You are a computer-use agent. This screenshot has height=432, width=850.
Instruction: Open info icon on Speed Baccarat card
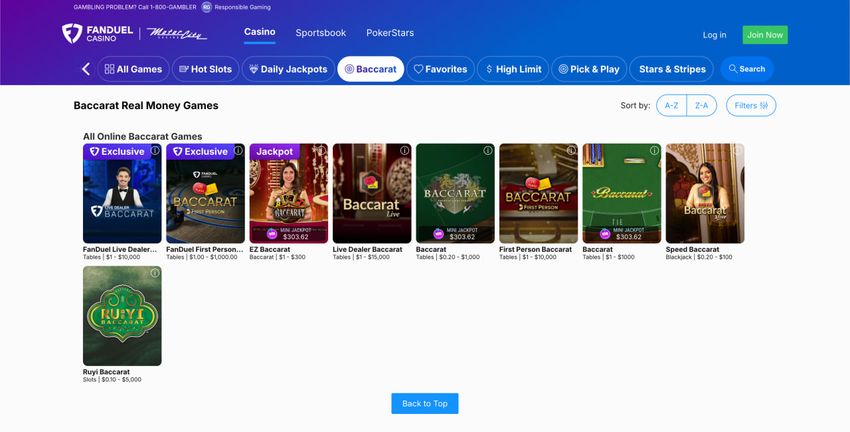click(x=738, y=151)
